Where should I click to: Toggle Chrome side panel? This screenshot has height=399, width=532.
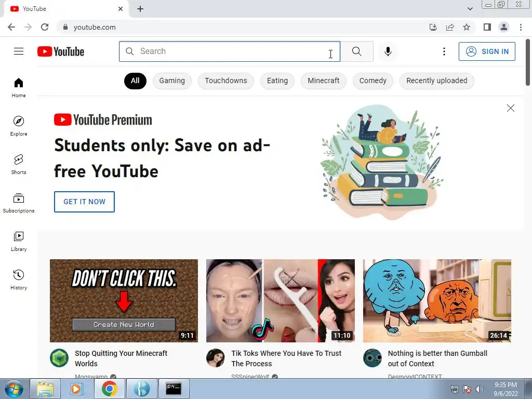[x=487, y=27]
